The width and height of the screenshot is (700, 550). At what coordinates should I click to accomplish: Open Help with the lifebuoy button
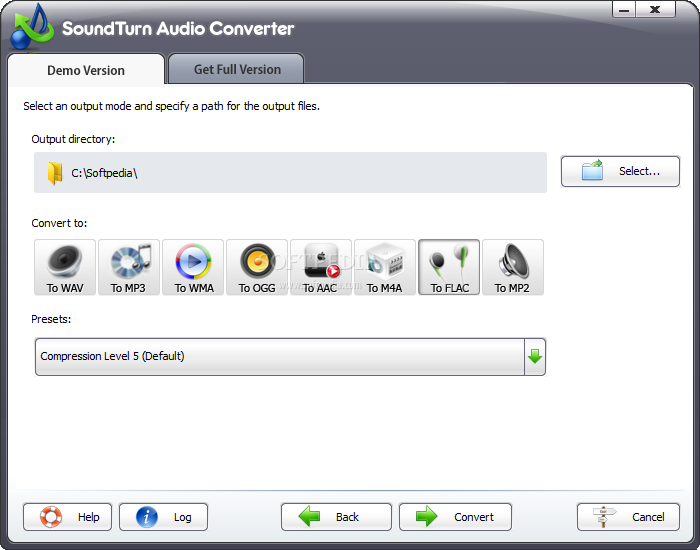(67, 517)
